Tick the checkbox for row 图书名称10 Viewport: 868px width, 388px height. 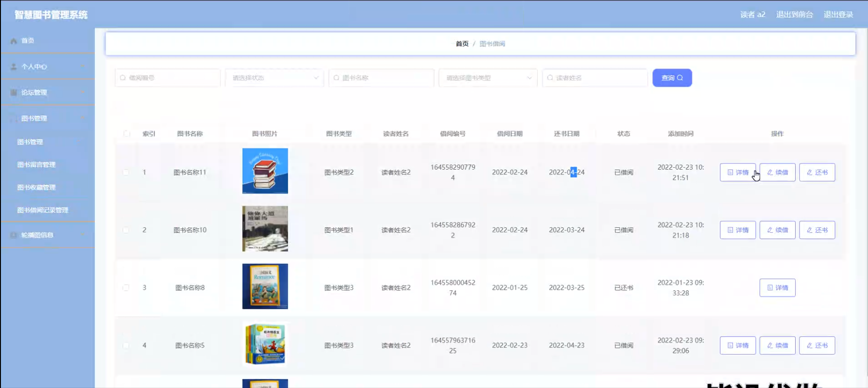click(126, 230)
